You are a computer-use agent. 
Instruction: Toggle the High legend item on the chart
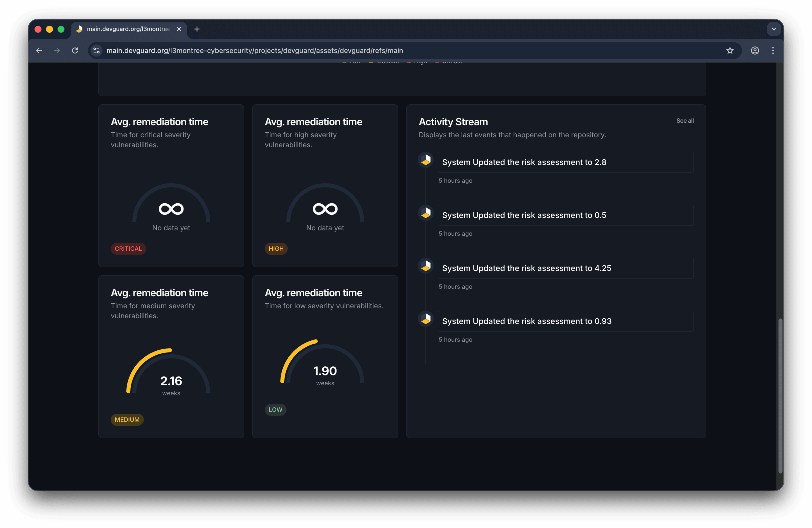pos(417,62)
